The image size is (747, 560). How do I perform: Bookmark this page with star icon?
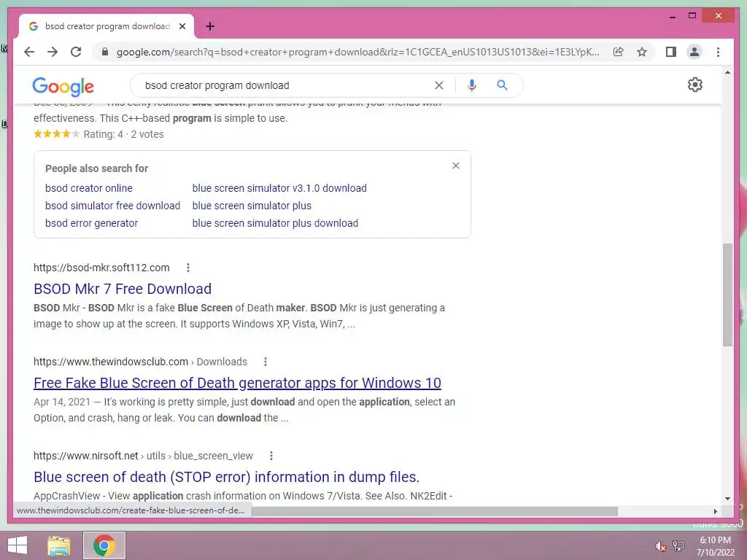click(x=642, y=52)
